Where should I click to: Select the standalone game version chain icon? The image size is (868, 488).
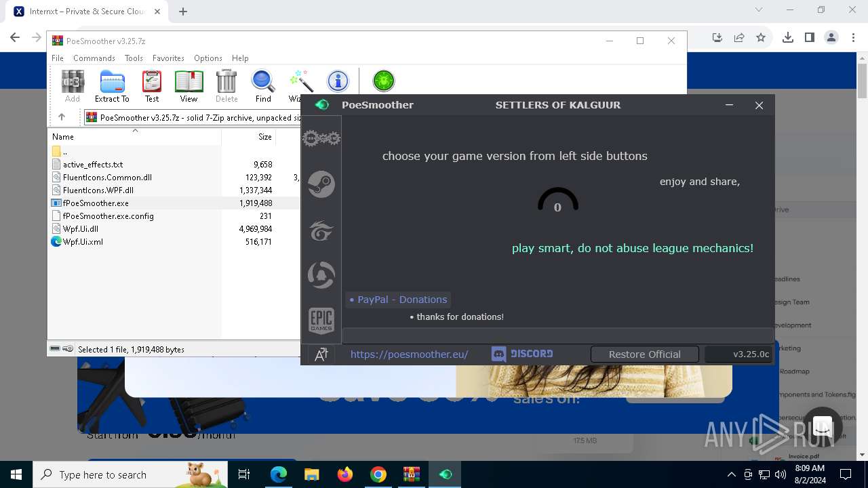(x=321, y=138)
